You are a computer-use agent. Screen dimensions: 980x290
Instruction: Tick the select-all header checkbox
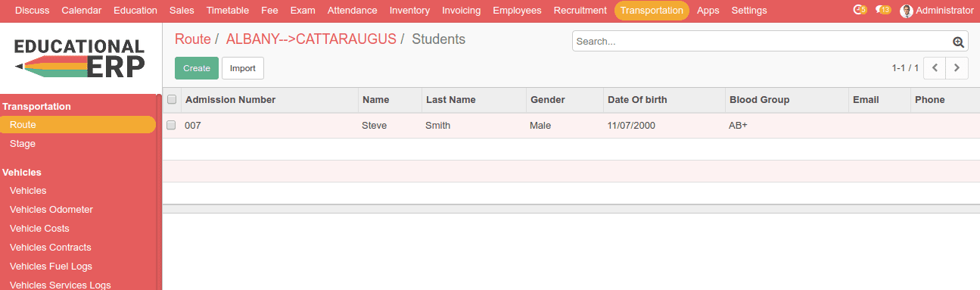[x=172, y=99]
